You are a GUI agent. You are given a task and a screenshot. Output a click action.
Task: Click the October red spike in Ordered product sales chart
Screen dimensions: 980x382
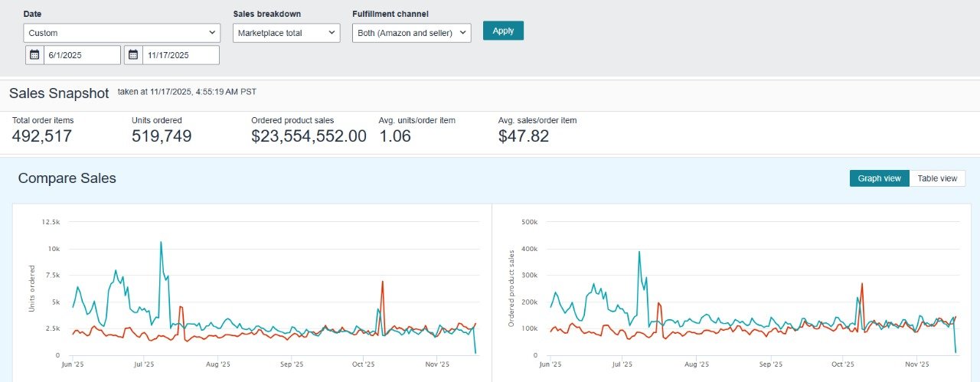click(862, 284)
